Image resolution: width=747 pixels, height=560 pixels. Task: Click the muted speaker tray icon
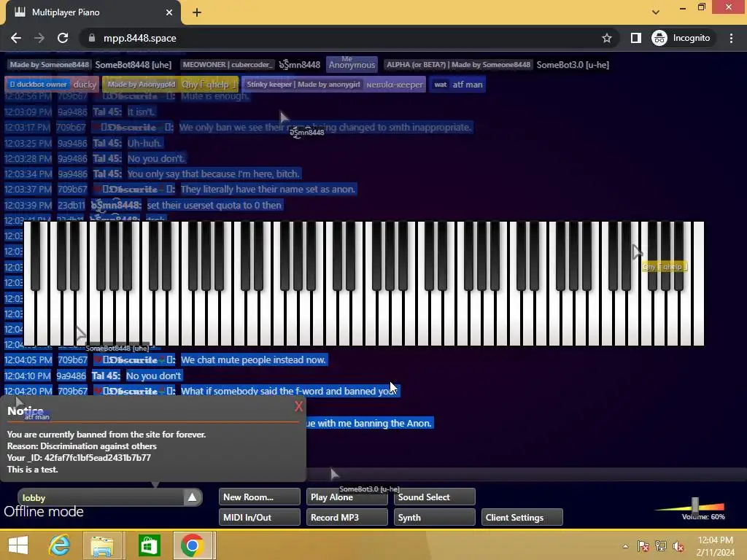click(678, 546)
